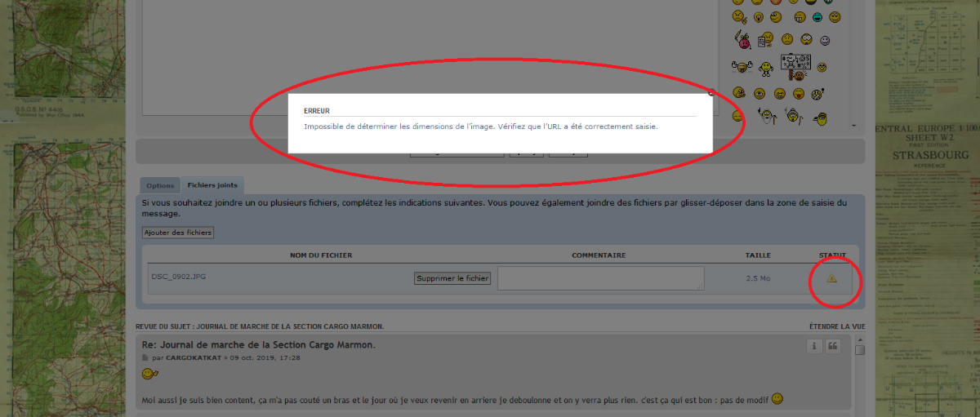Image resolution: width=980 pixels, height=417 pixels.
Task: Click the quote icon on CARGOKATKAT's post
Action: click(833, 347)
